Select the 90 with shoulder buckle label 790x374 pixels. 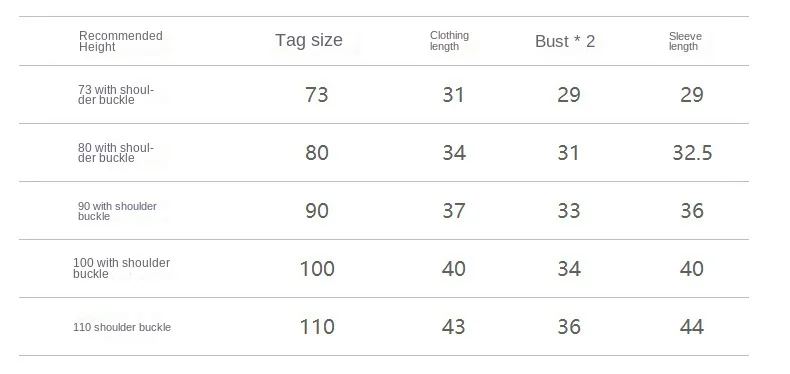click(x=117, y=211)
